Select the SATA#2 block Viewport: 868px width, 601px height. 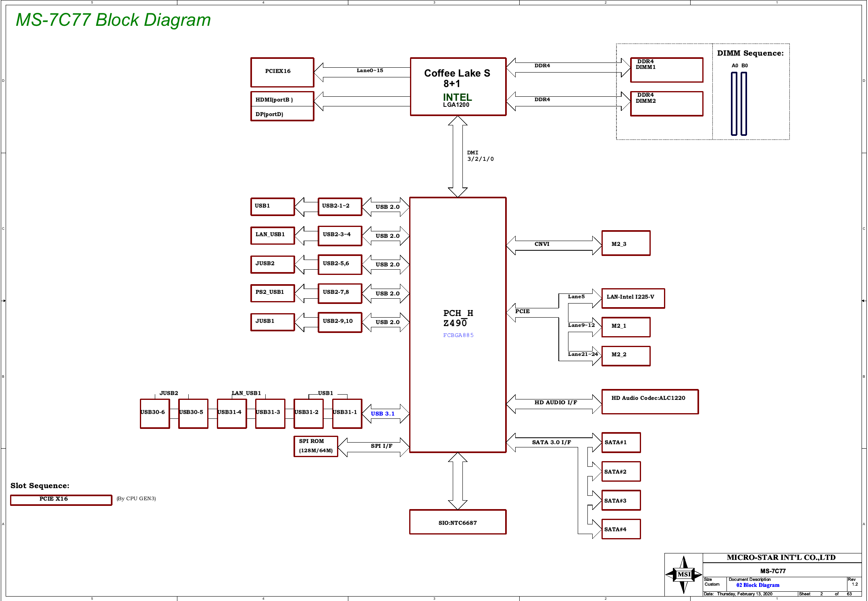[x=621, y=472]
